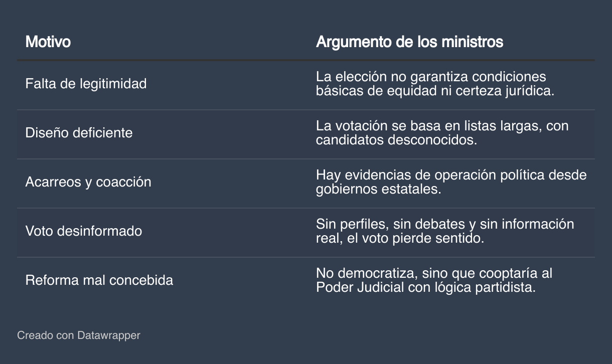Select the 'Falta de legitimidad' cell
The height and width of the screenshot is (364, 612).
(x=86, y=84)
